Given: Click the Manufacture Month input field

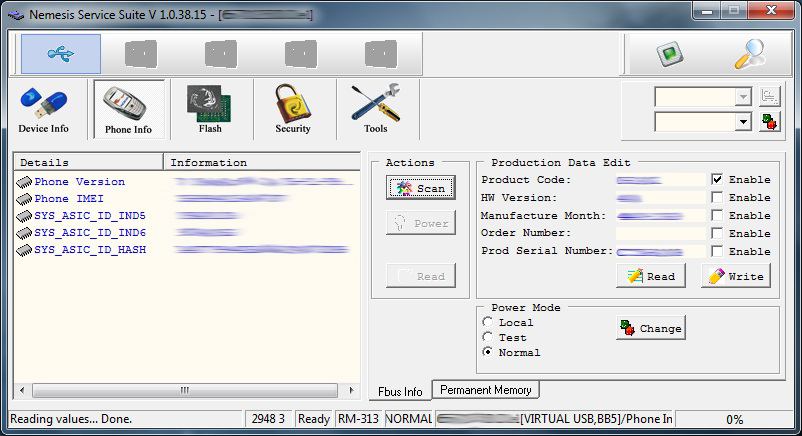Looking at the screenshot, I should coord(660,215).
